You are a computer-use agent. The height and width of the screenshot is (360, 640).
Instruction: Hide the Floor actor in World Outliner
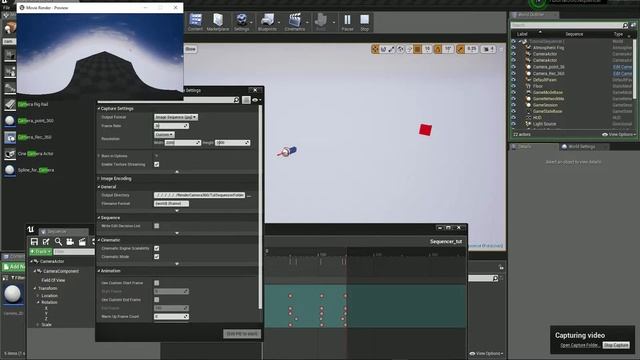click(513, 86)
